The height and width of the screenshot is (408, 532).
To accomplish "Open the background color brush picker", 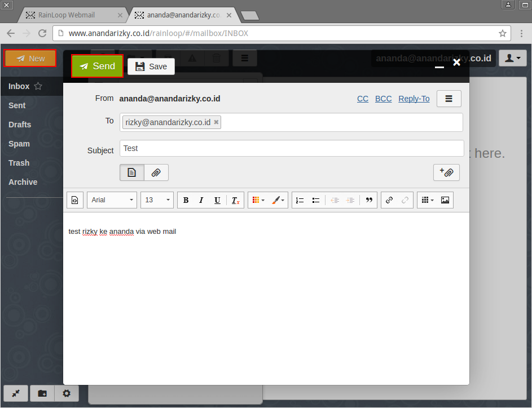I will point(278,200).
